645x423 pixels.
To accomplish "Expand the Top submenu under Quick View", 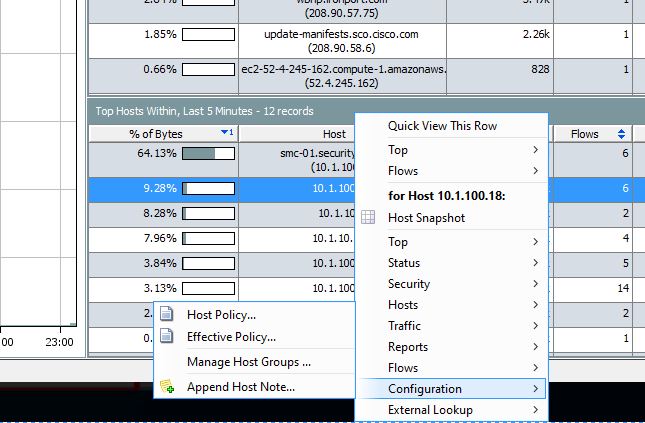I will click(x=452, y=149).
